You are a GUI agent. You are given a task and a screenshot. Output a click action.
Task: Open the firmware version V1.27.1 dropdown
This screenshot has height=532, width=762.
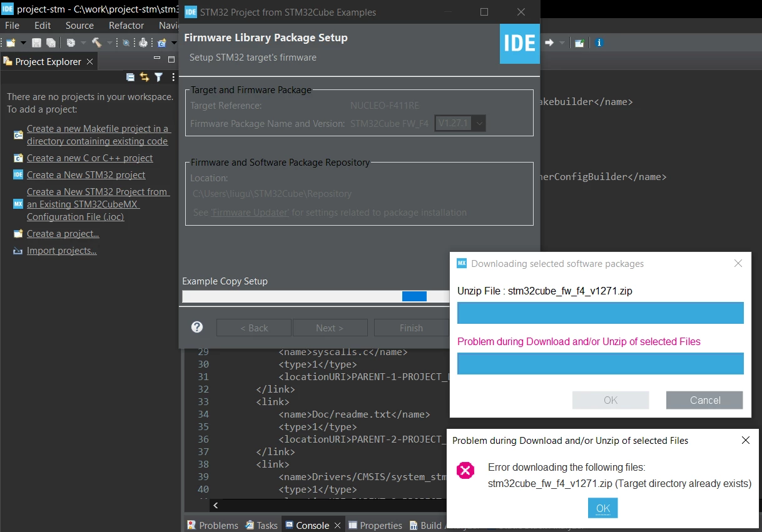click(460, 123)
